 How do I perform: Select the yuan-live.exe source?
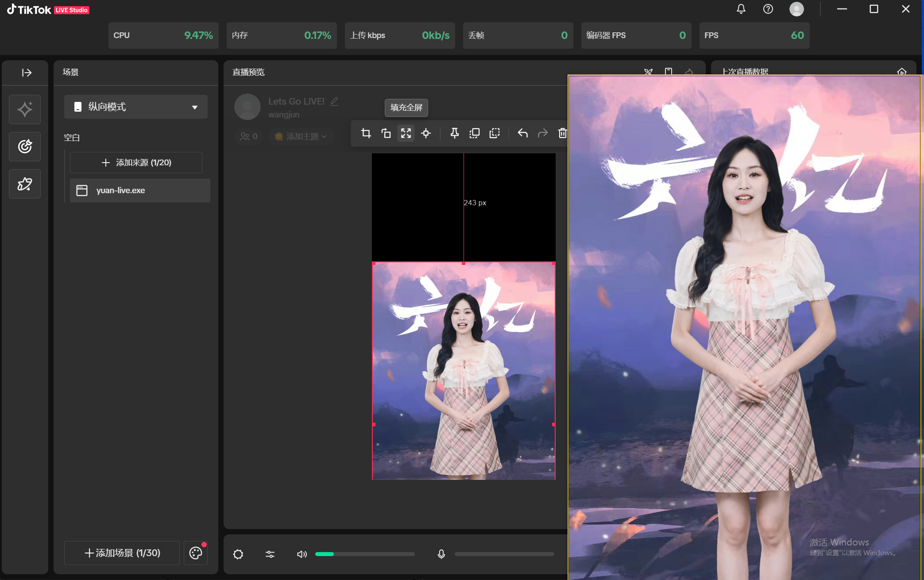pyautogui.click(x=140, y=191)
